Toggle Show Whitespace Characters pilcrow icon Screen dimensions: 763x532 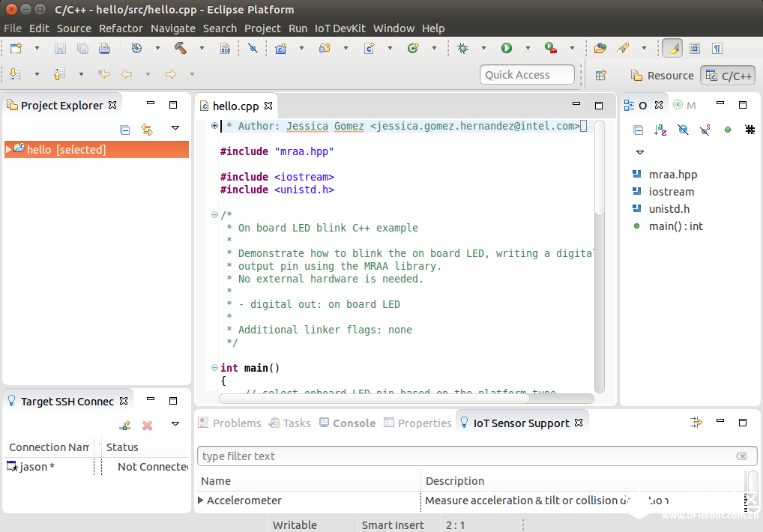pyautogui.click(x=717, y=49)
